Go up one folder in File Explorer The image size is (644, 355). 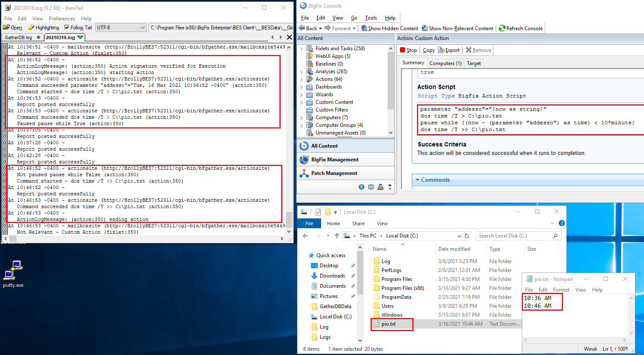[x=336, y=236]
